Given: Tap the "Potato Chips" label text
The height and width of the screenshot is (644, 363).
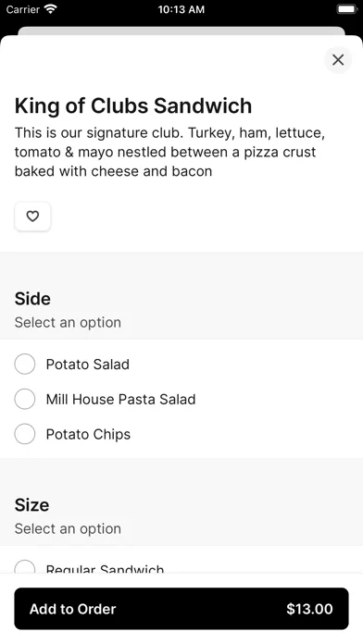Looking at the screenshot, I should pyautogui.click(x=88, y=435).
